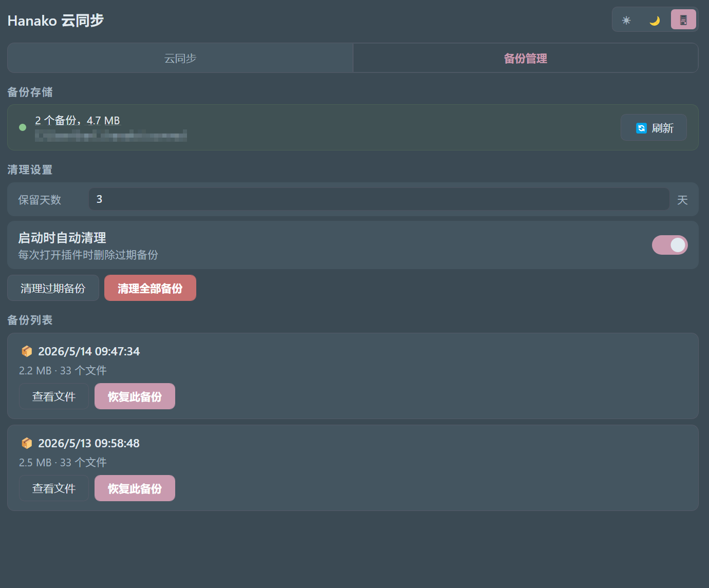
Task: Click the red 清理全部备份 button
Action: [x=150, y=288]
